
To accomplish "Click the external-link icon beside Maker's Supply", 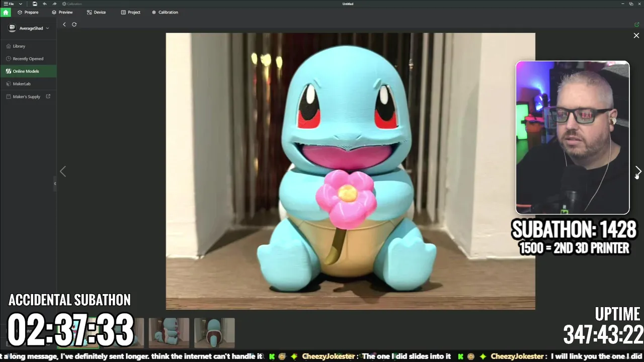I will pos(48,96).
